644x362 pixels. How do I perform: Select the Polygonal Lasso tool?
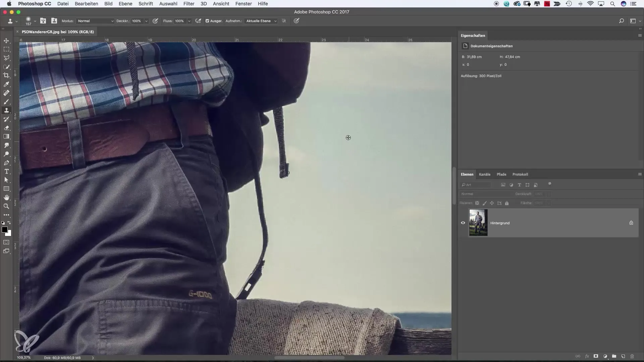point(6,58)
